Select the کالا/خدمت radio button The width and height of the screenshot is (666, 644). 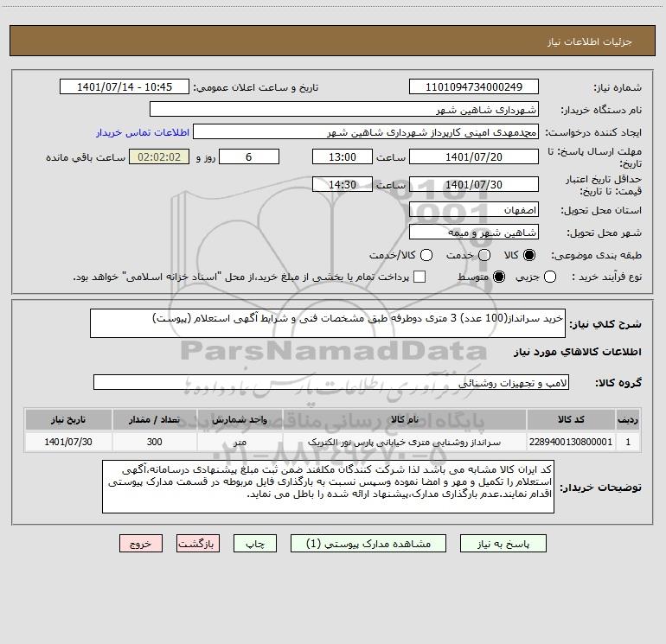(426, 255)
